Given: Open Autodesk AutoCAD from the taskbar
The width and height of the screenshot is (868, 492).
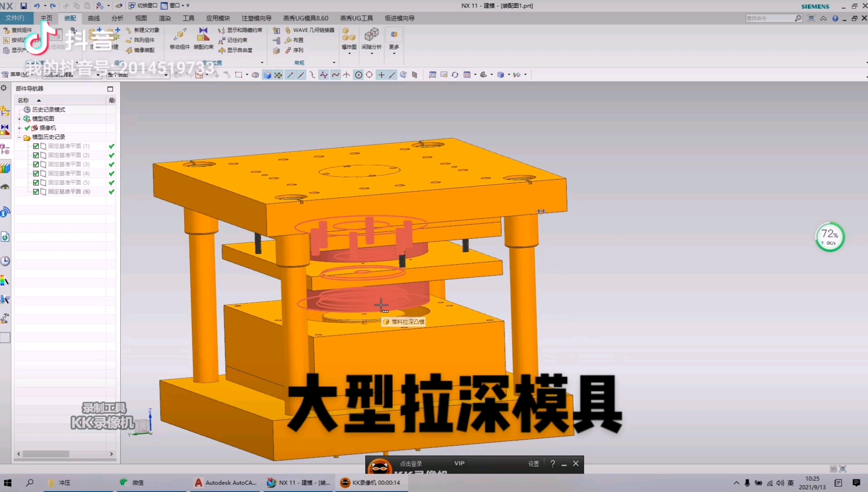Looking at the screenshot, I should point(226,483).
